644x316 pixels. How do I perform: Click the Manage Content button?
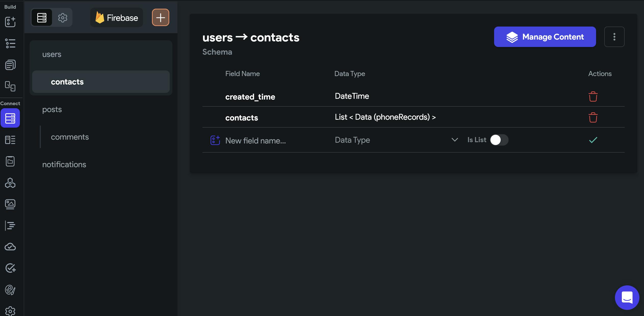coord(545,37)
